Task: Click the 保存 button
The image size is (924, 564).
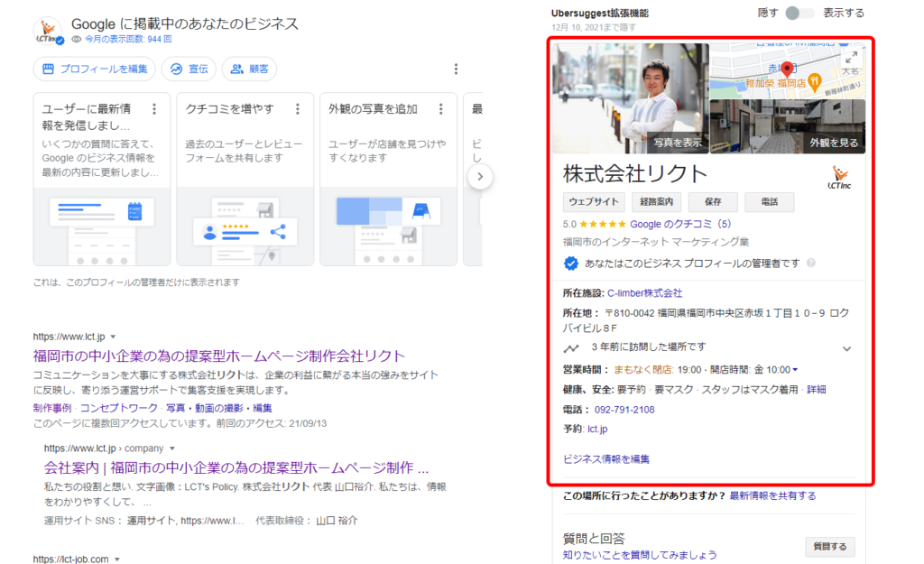Action: point(713,202)
